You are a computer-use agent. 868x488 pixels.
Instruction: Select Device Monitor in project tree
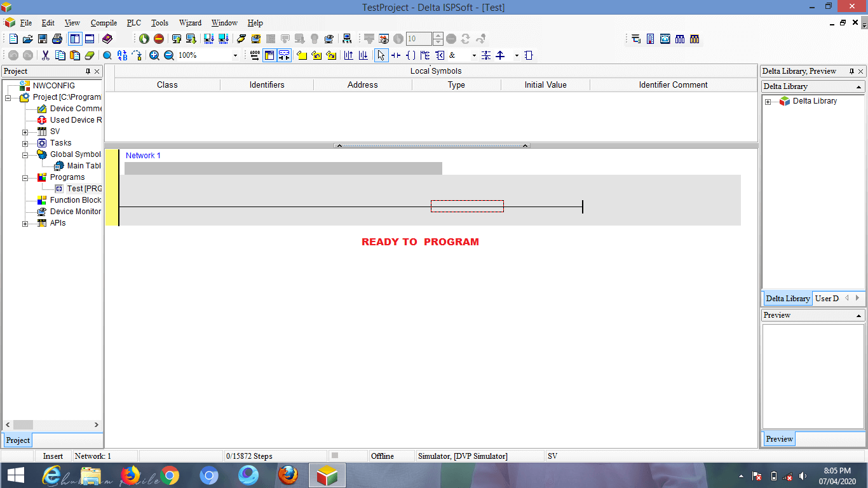(75, 212)
